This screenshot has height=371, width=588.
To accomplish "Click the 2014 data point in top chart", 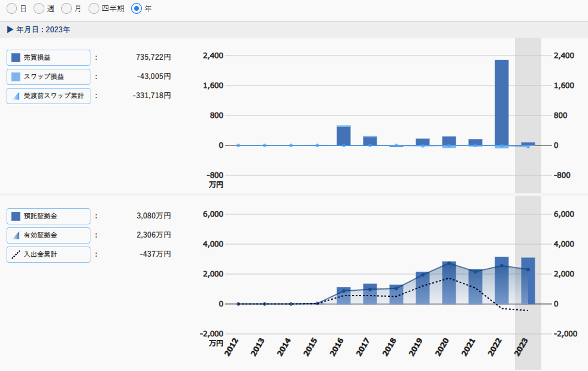I will [291, 145].
